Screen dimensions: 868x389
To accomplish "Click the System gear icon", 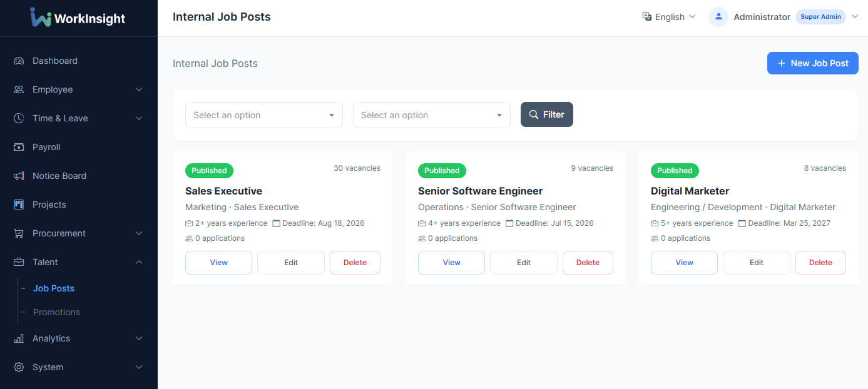I will click(19, 367).
